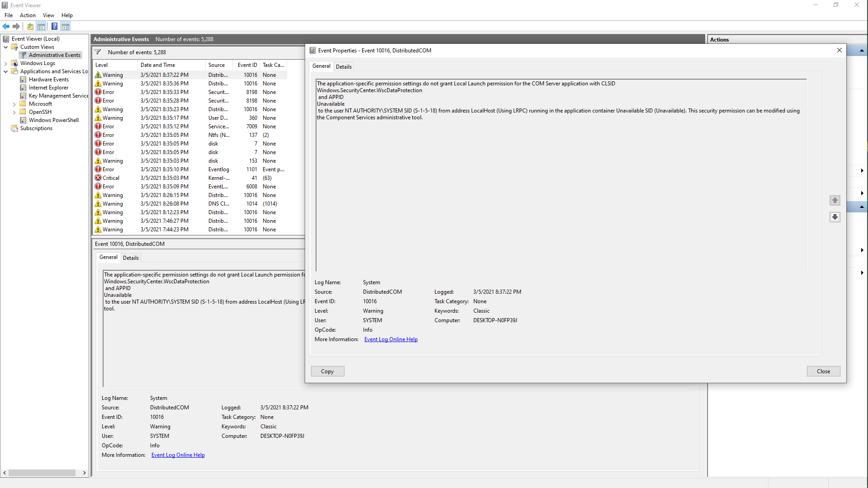
Task: Click filter funnel icon beside Number of events
Action: pos(98,52)
